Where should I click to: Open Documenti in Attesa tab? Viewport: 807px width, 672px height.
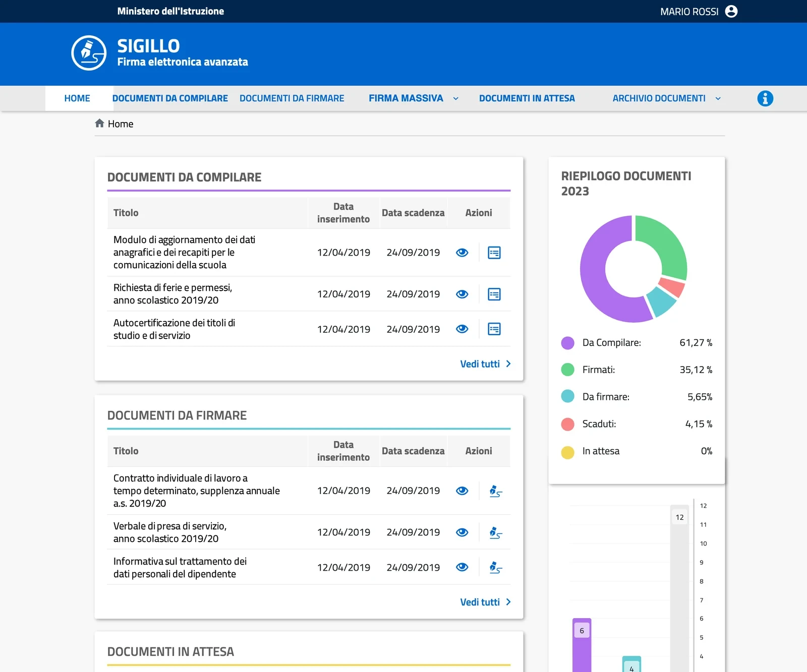tap(527, 98)
